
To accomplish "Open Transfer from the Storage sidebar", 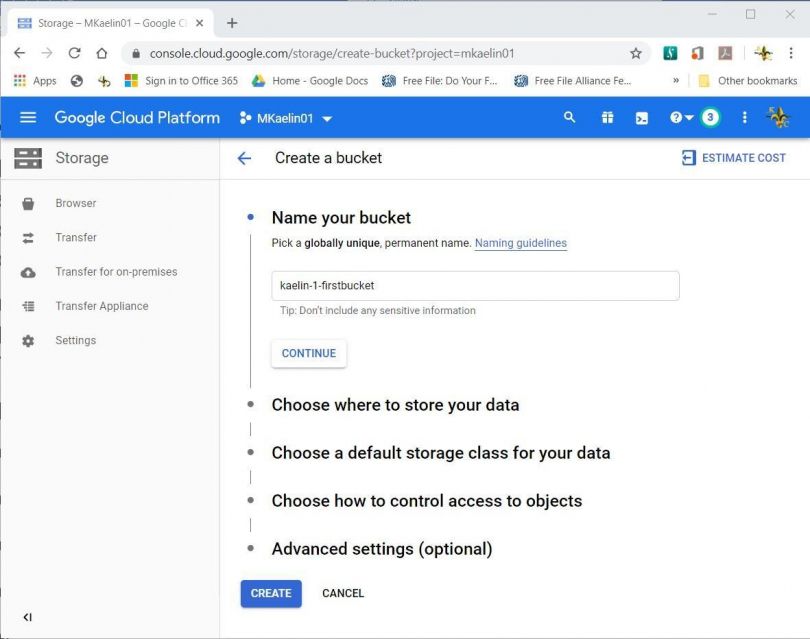I will (74, 237).
